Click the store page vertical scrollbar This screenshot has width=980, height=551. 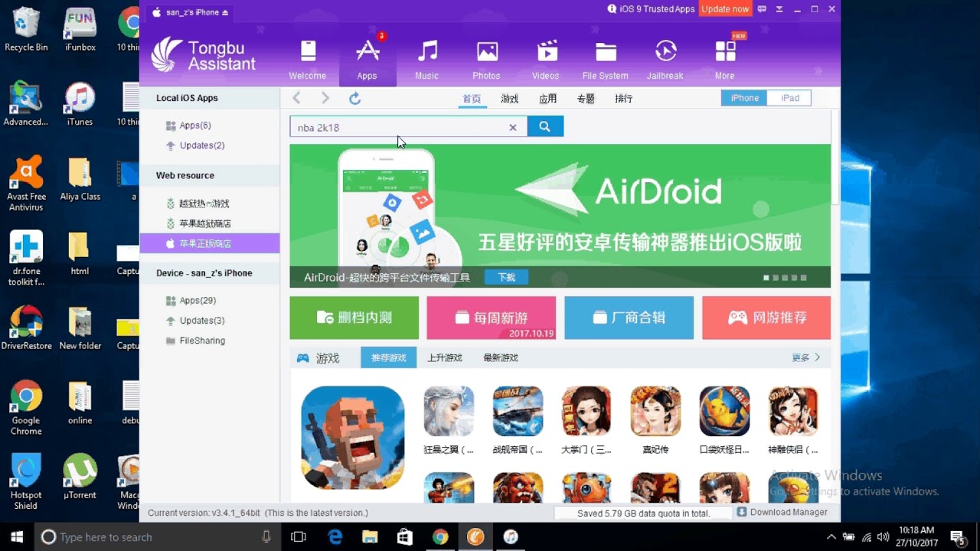[x=836, y=157]
